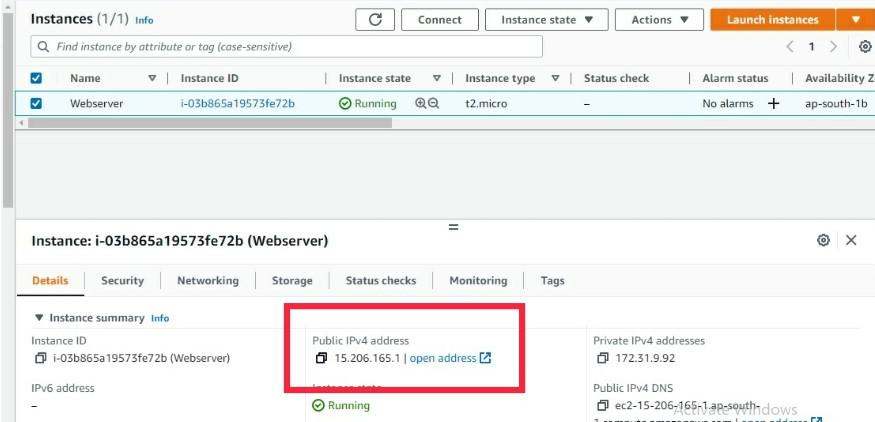
Task: Go to previous page arrow
Action: [790, 47]
